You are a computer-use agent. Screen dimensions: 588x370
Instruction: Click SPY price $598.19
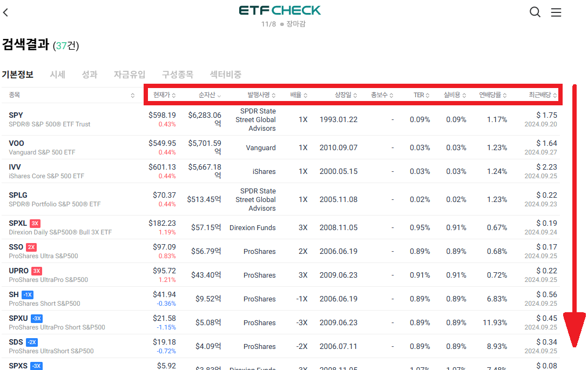162,115
